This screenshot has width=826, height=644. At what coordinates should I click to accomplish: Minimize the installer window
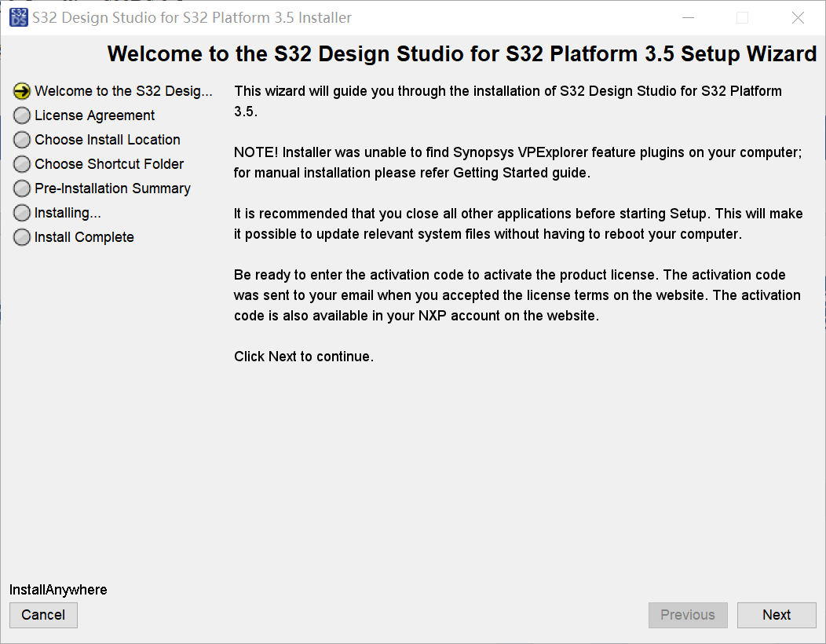[x=688, y=17]
